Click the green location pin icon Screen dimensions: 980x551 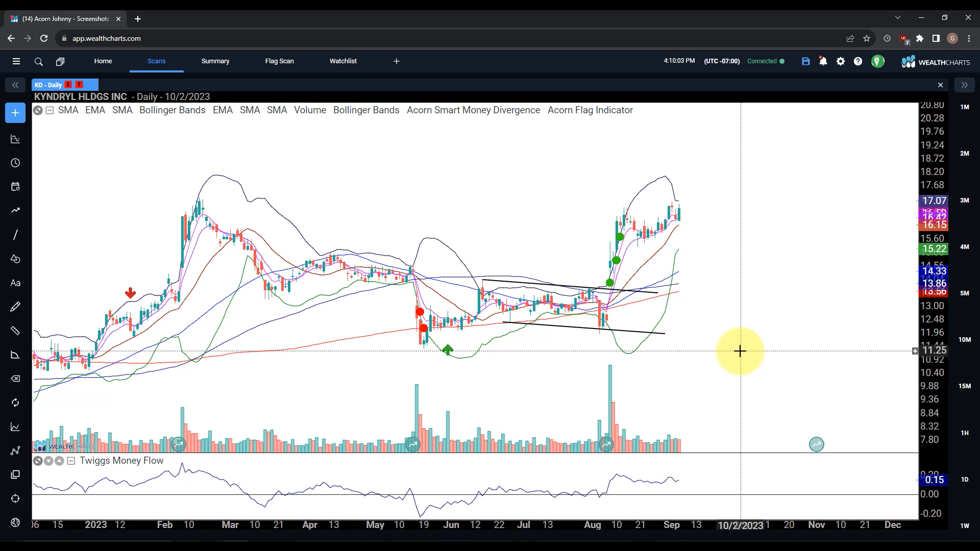coord(877,61)
